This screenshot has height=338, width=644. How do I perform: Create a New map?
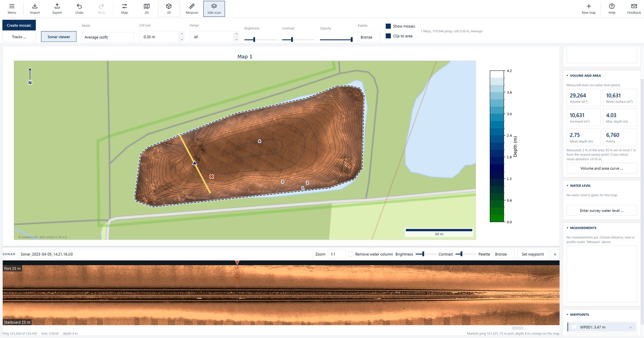[588, 9]
